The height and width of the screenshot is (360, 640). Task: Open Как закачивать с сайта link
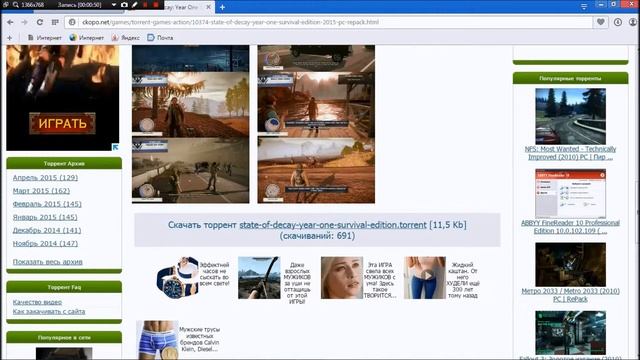point(49,311)
